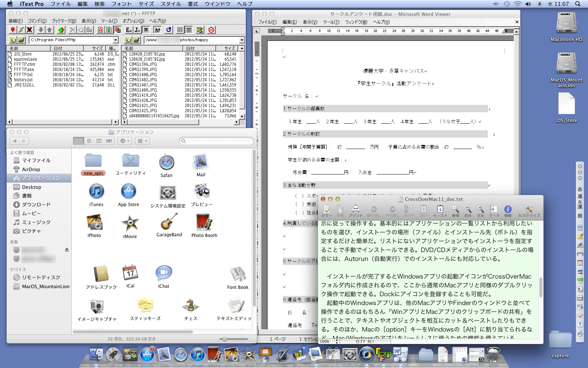Click the カラー color icon in the iText toolbar

pos(326,211)
